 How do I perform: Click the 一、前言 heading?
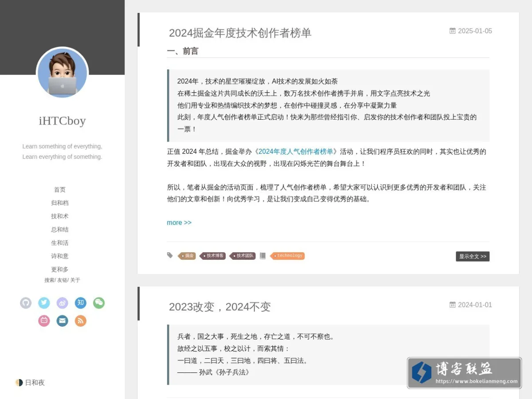tap(183, 51)
